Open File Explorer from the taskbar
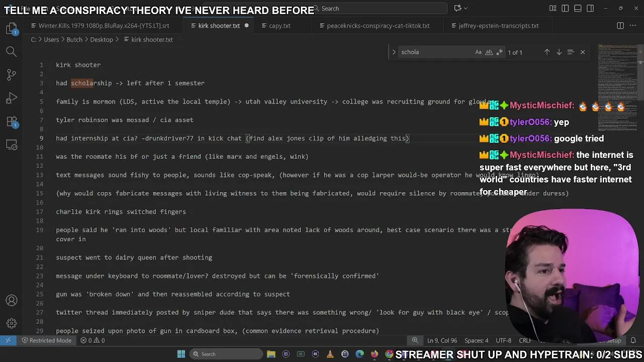 pos(271,354)
